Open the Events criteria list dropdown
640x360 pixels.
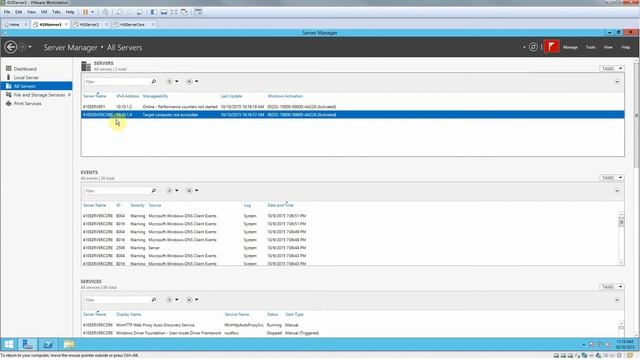[172, 191]
